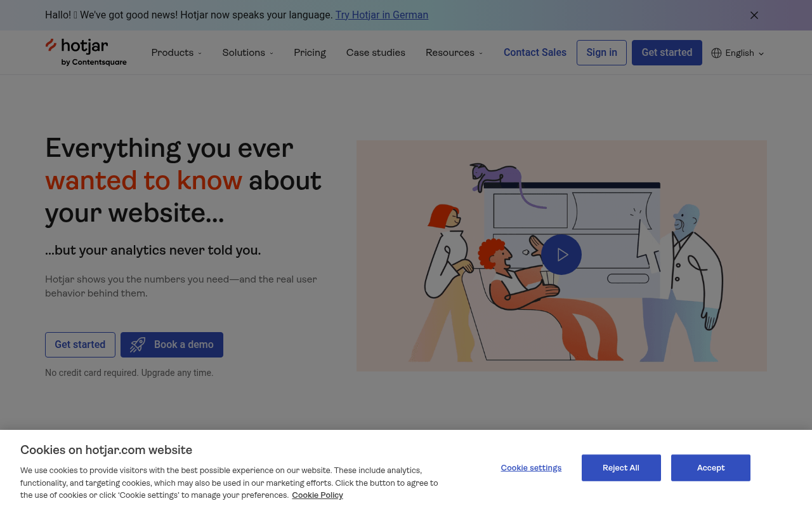Open Cookie settings
This screenshot has height=508, width=812.
click(x=531, y=468)
